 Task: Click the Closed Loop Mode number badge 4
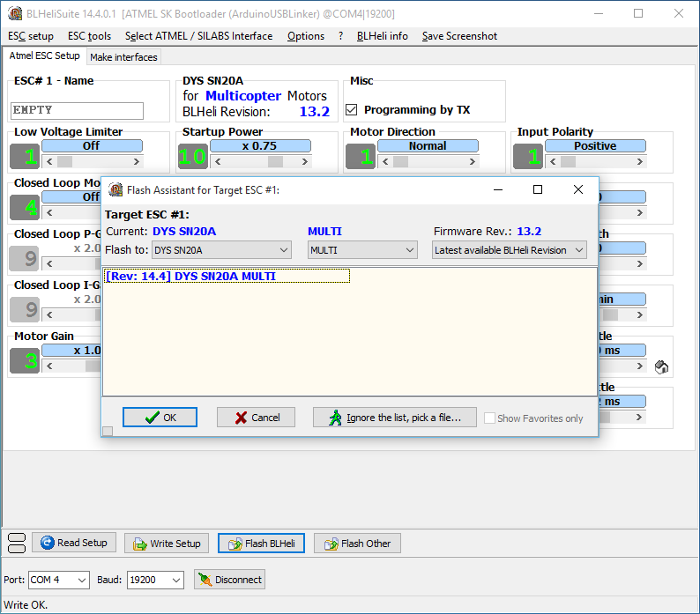point(25,208)
